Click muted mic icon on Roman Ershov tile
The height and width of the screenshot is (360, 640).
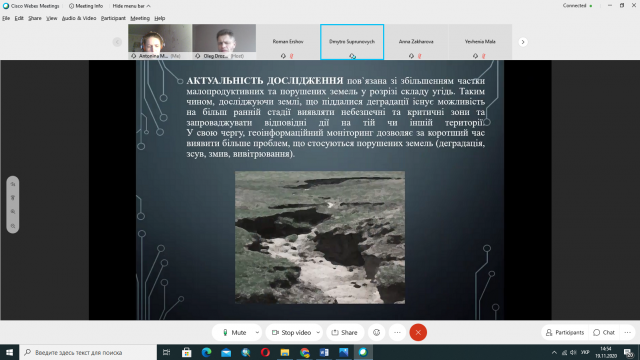291,56
